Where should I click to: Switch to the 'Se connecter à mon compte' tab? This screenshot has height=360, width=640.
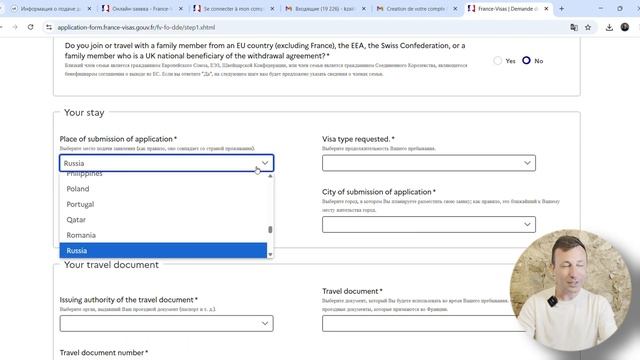click(x=233, y=9)
